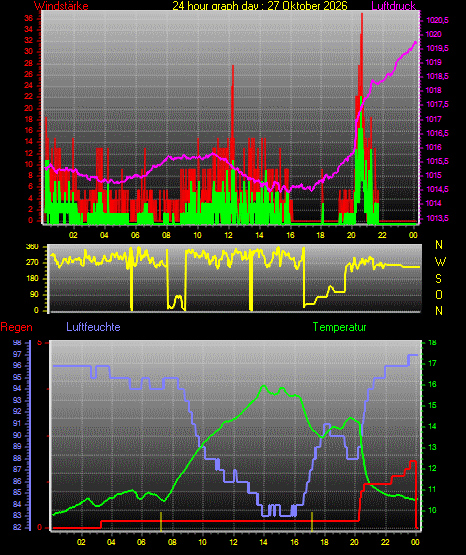This screenshot has height=555, width=466.
Task: Click the compass letter O beside direction chart
Action: [439, 294]
